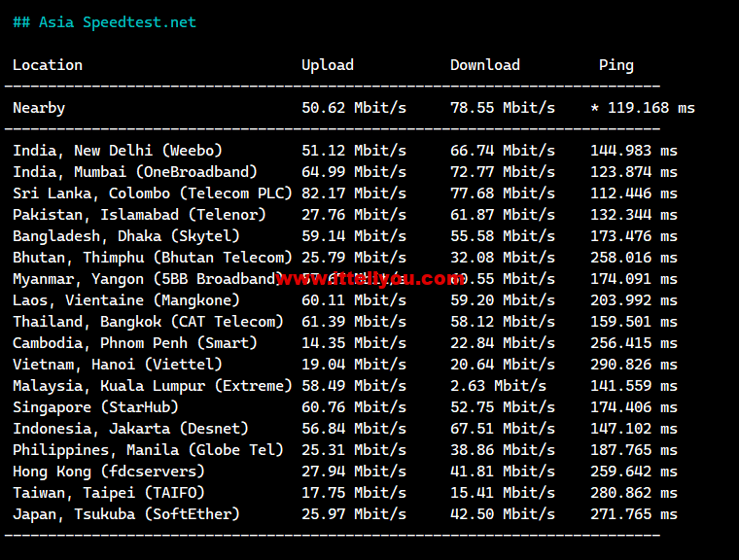Click Yangon ping 174.091 ms

click(x=634, y=279)
